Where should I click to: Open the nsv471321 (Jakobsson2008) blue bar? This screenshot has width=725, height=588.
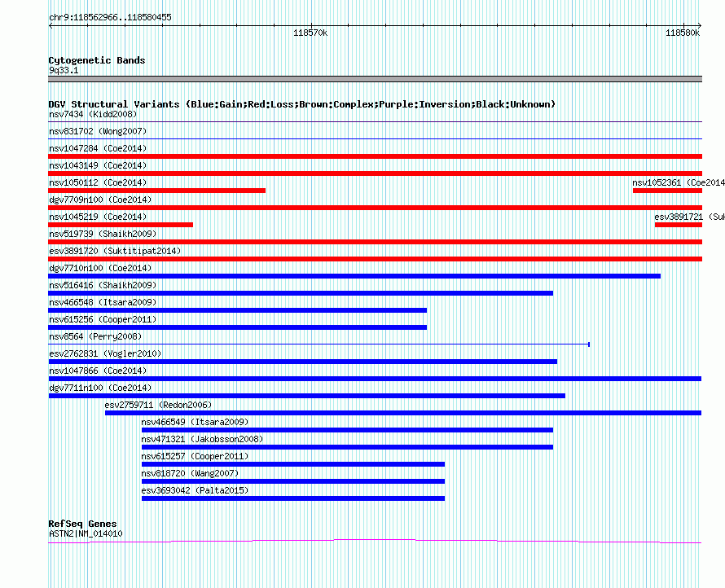pyautogui.click(x=347, y=447)
